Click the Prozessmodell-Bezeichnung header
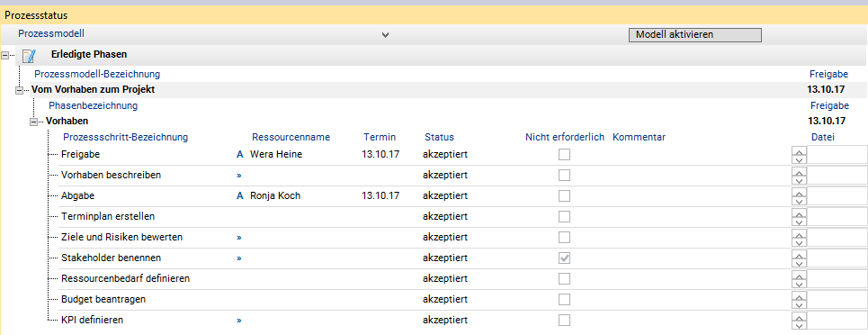868x335 pixels. [x=97, y=74]
